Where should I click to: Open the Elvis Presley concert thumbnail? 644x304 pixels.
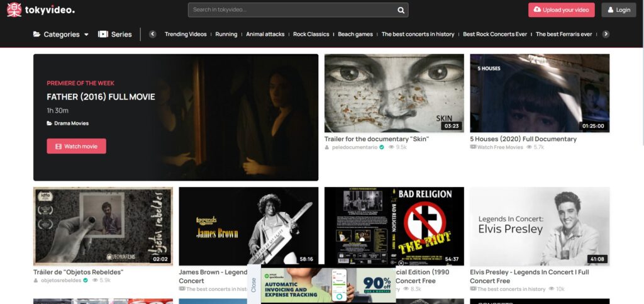[540, 227]
